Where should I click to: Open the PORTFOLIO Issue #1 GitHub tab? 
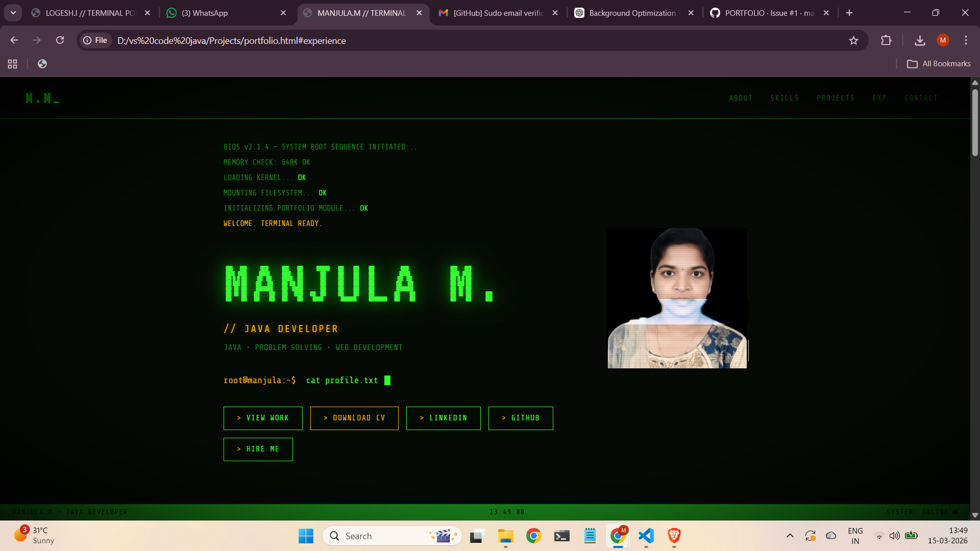point(769,13)
